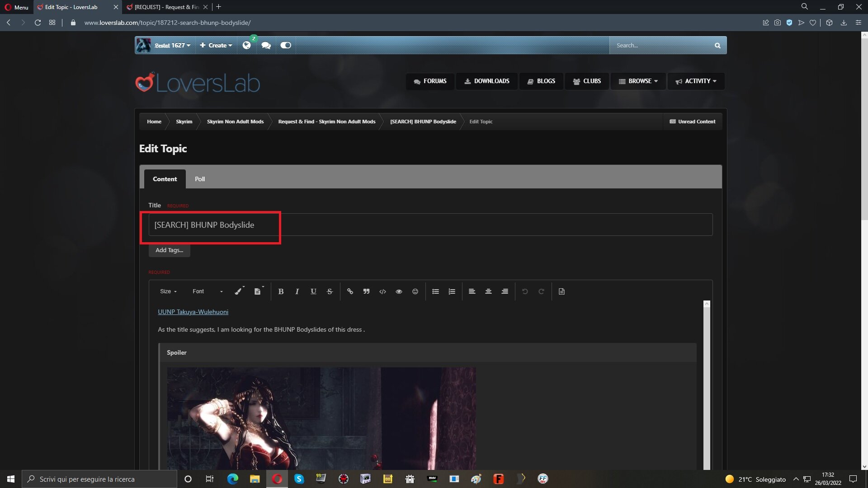The image size is (868, 488).
Task: Insert a quote block
Action: point(366,291)
